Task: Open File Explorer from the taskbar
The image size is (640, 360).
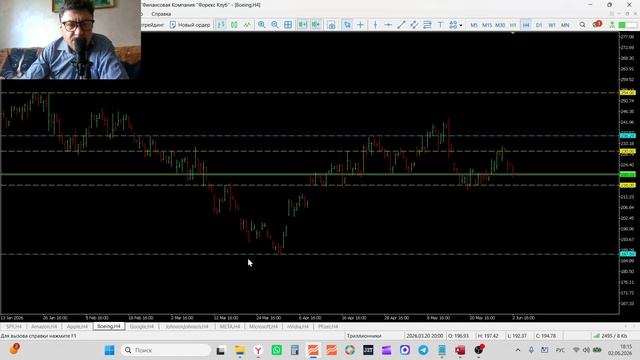Action: [240, 350]
